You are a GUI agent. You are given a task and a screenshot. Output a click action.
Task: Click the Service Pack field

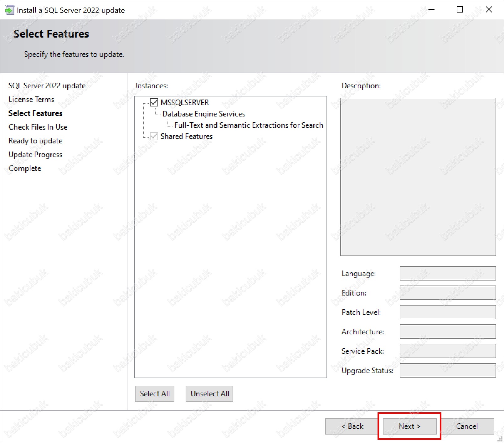pos(448,351)
